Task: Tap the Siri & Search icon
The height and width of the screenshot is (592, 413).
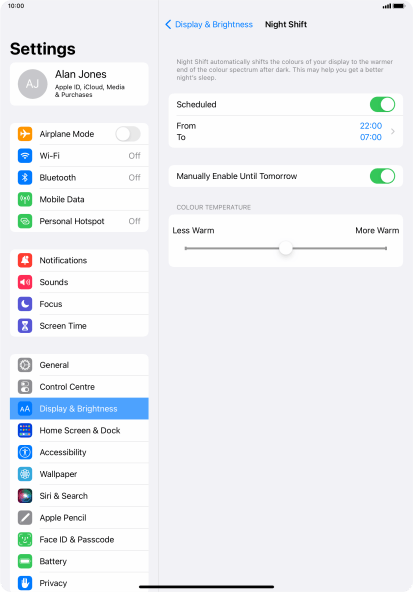Action: coord(25,496)
